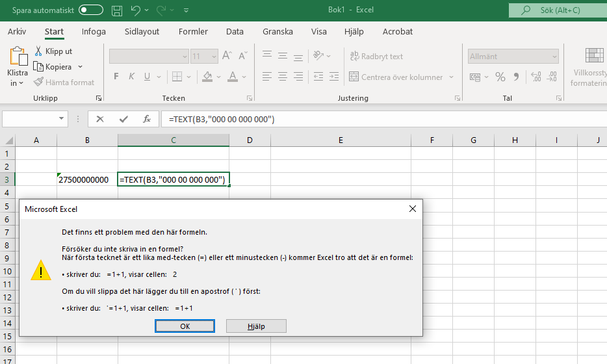Click the percent style icon
607x364 pixels.
pyautogui.click(x=500, y=77)
